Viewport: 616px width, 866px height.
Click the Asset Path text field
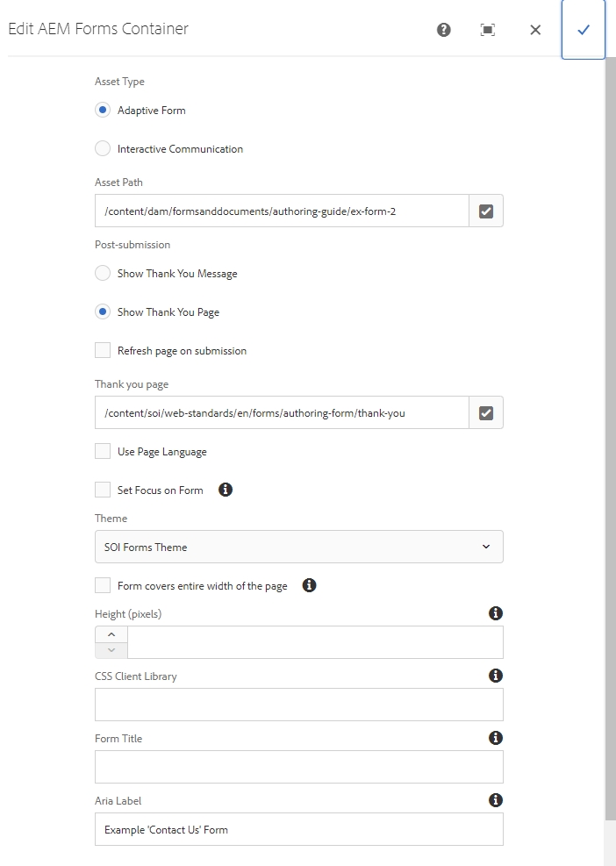pos(282,211)
